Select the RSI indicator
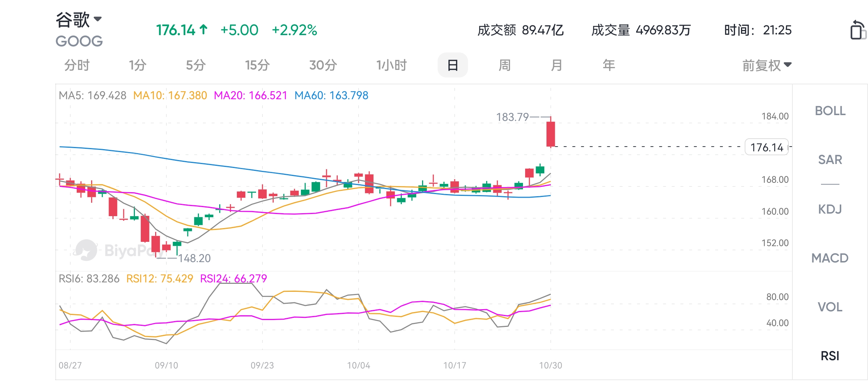 click(830, 356)
